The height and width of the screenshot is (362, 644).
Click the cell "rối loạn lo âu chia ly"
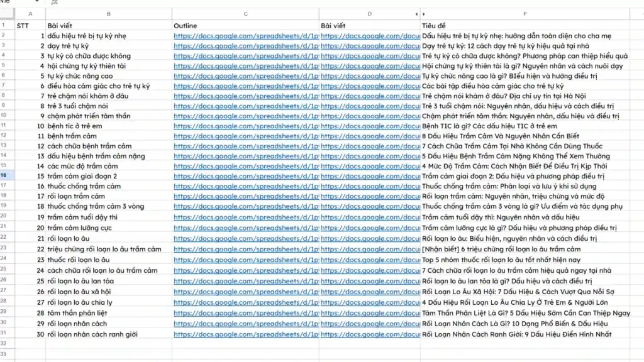pyautogui.click(x=109, y=302)
